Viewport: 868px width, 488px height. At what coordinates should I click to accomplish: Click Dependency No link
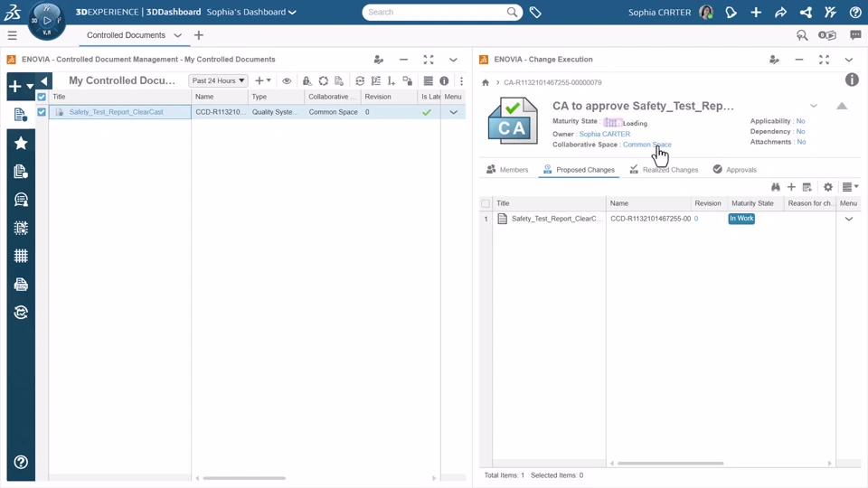point(800,131)
